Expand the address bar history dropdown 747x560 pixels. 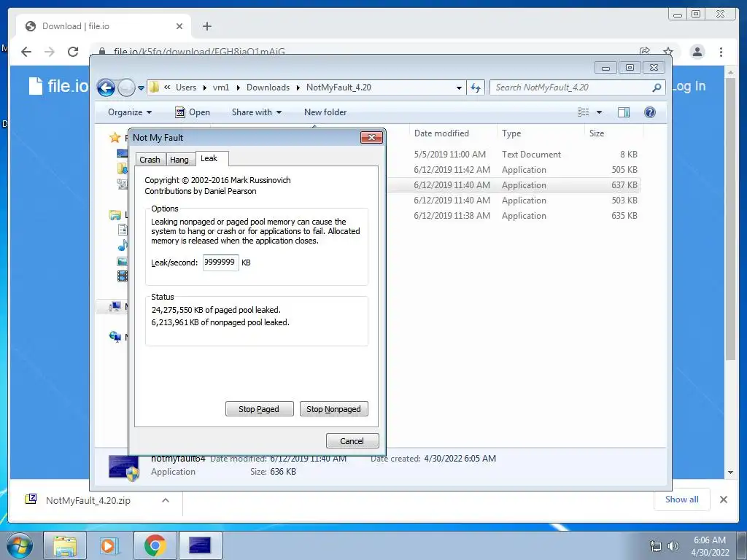click(x=459, y=88)
